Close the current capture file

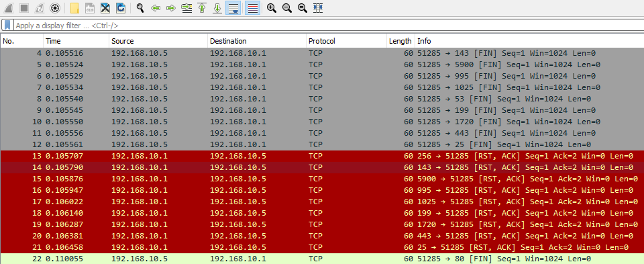pos(105,8)
